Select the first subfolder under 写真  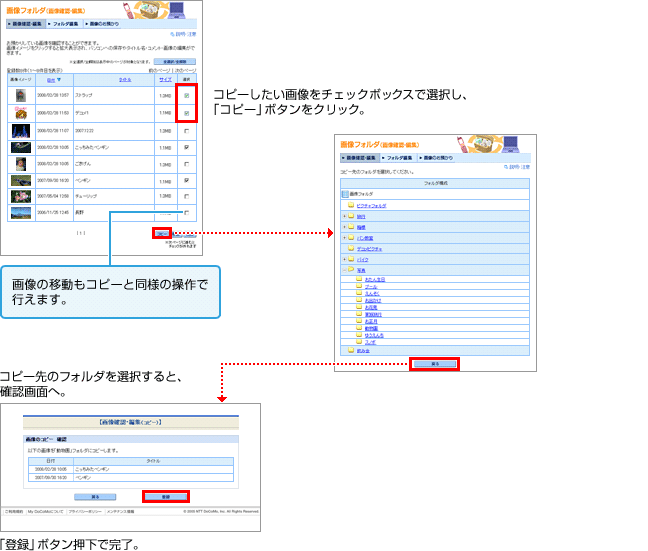click(375, 280)
